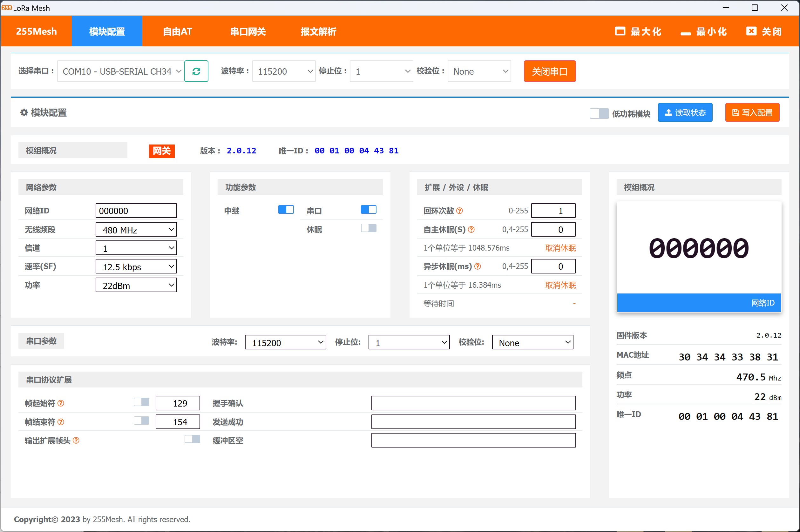
Task: Open the 串口参数 校验位 dropdown
Action: [x=532, y=342]
